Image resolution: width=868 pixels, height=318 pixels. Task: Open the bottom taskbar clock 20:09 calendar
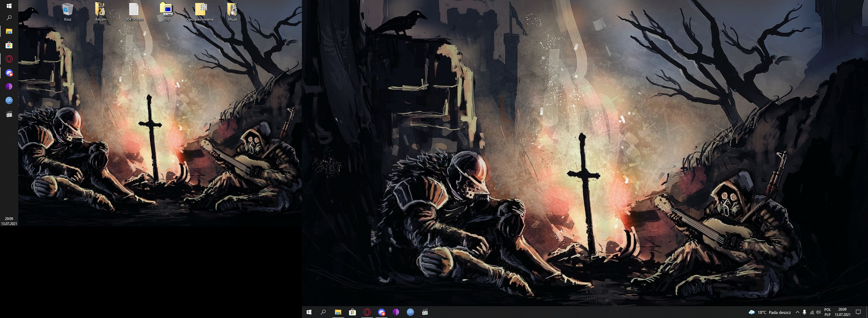tap(842, 312)
